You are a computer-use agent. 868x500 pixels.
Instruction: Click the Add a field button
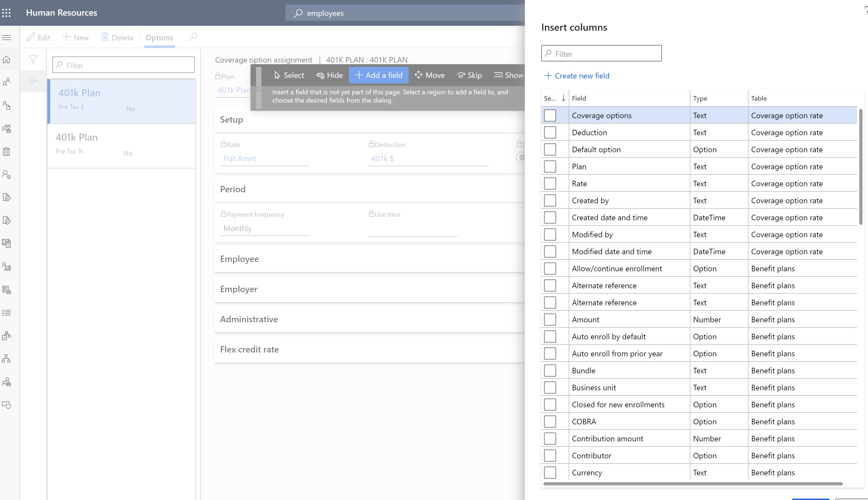(378, 75)
